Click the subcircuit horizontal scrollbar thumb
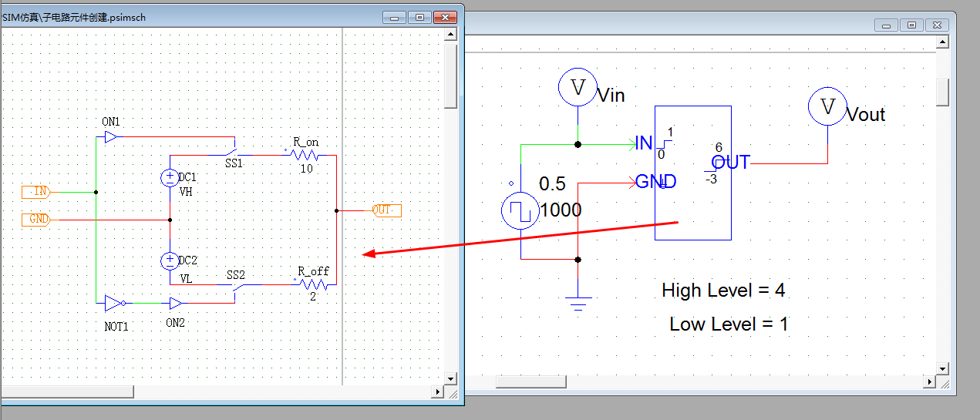Screen dimensions: 980x420 coord(67,391)
